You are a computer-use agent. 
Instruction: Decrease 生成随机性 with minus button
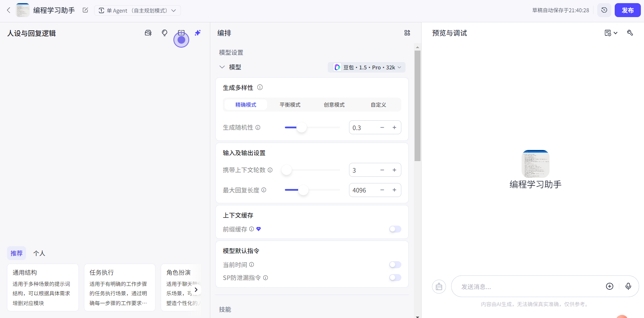click(382, 128)
